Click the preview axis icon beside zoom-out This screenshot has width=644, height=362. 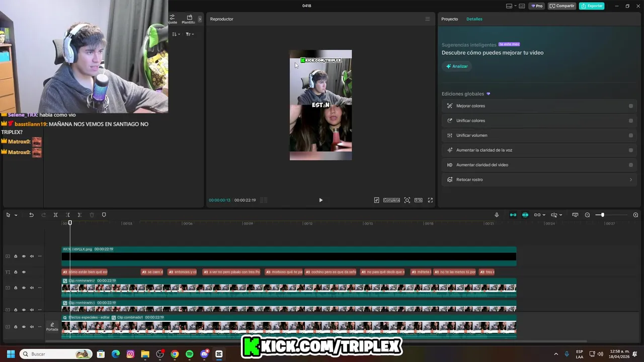(575, 215)
